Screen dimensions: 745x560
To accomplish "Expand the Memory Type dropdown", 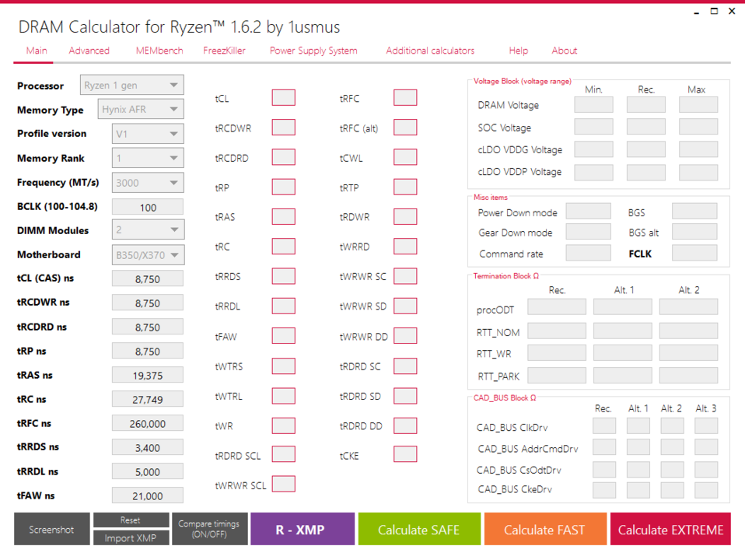I will [x=140, y=110].
